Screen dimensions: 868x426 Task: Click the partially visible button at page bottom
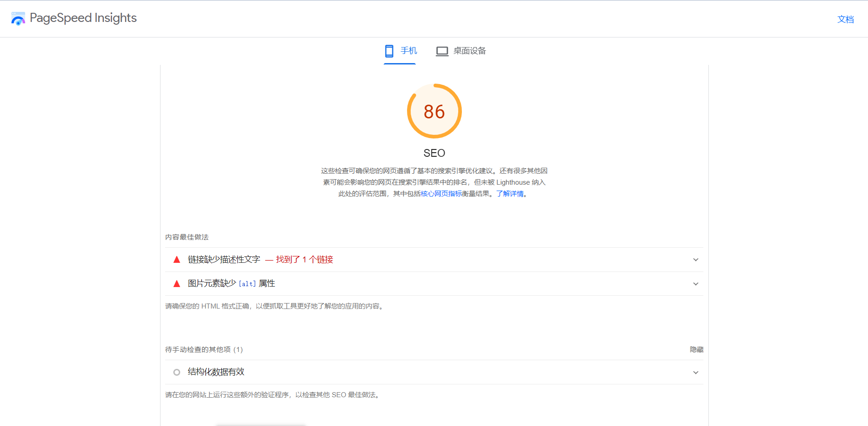(x=261, y=424)
